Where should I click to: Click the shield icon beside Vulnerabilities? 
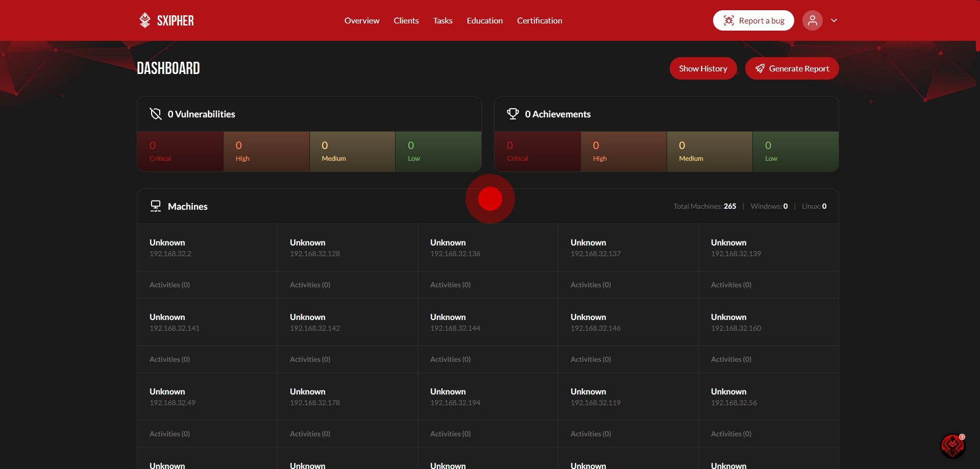click(156, 114)
